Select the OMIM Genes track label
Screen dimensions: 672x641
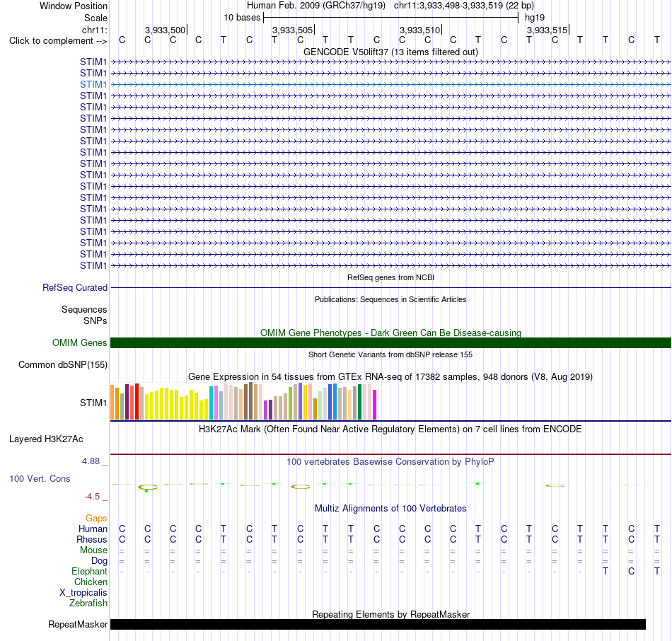pos(79,342)
